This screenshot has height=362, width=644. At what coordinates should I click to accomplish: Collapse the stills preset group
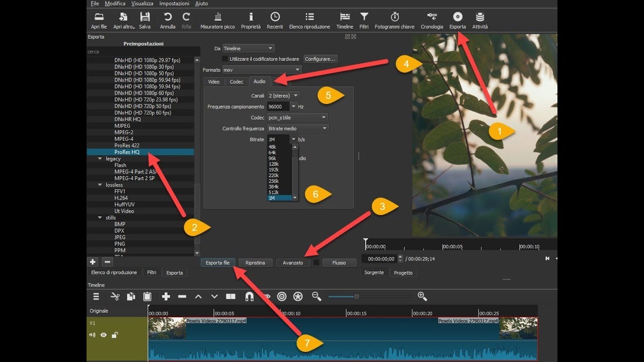[100, 218]
